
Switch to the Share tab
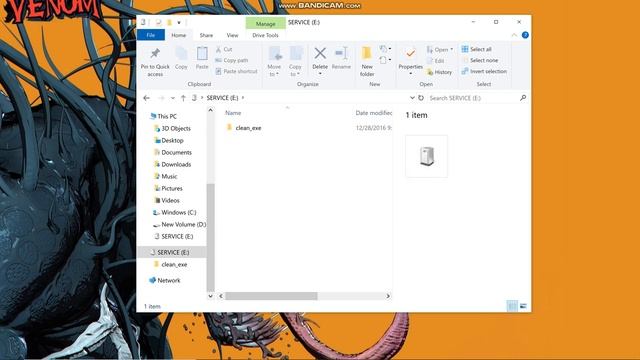point(206,35)
